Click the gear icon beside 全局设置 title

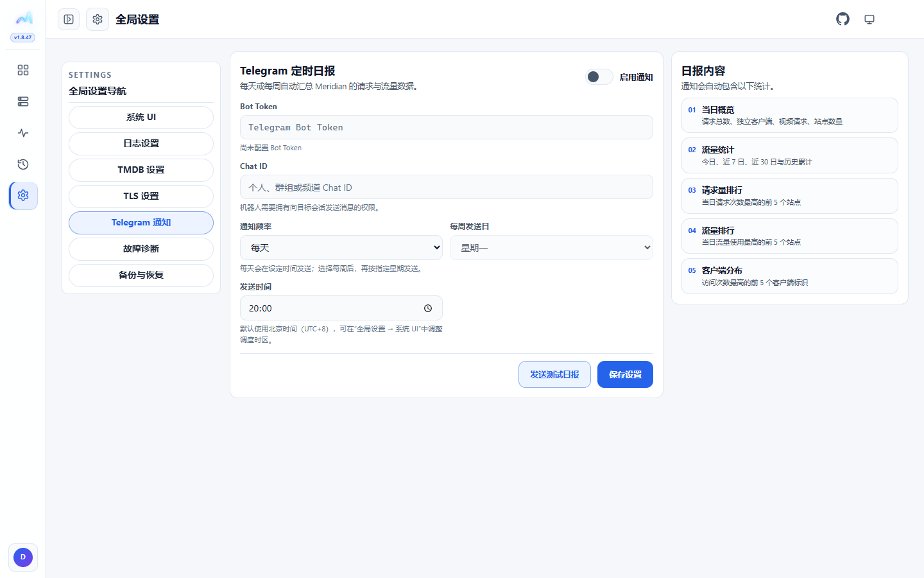pos(98,19)
